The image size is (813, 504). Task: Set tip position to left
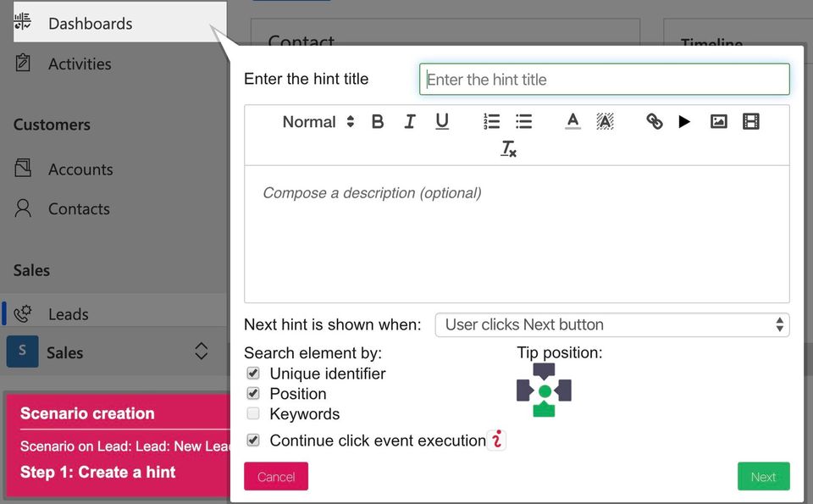[x=524, y=390]
